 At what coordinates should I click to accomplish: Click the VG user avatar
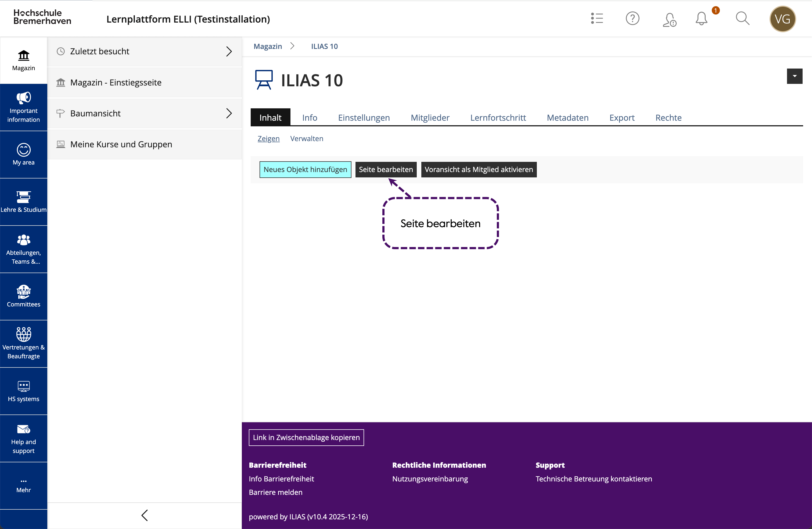pos(782,19)
